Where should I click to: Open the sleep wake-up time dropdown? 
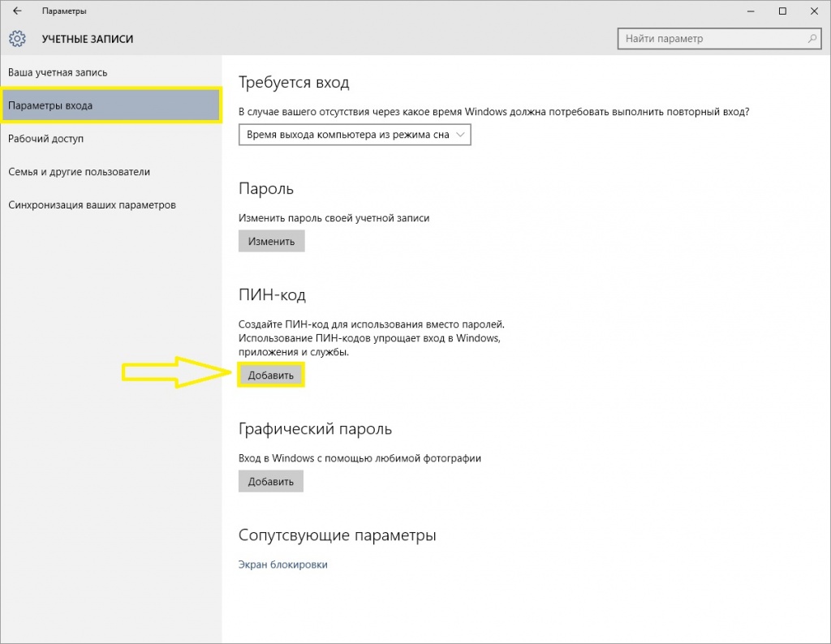pos(355,135)
